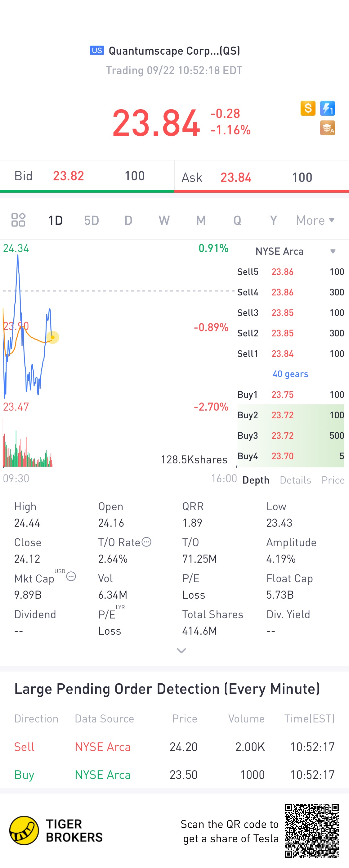Switch chart to weekly W period
Image resolution: width=349 pixels, height=868 pixels.
[164, 220]
